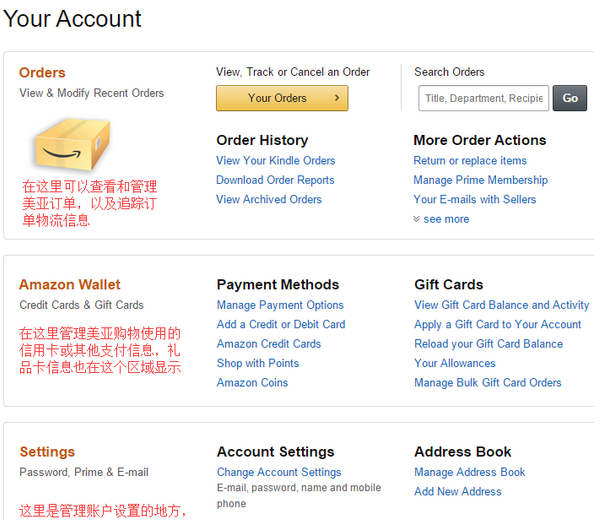605x520 pixels.
Task: Open Manage Address Book link
Action: [470, 472]
